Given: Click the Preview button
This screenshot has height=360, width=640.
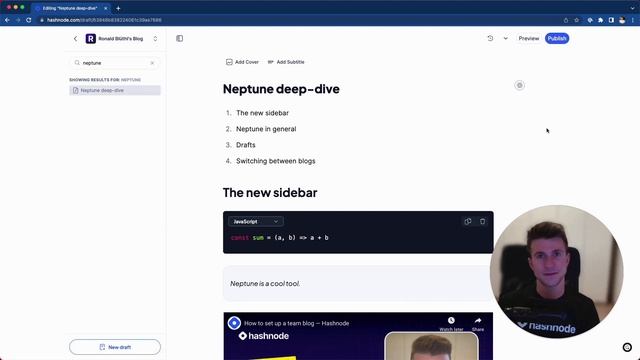Looking at the screenshot, I should 529,38.
